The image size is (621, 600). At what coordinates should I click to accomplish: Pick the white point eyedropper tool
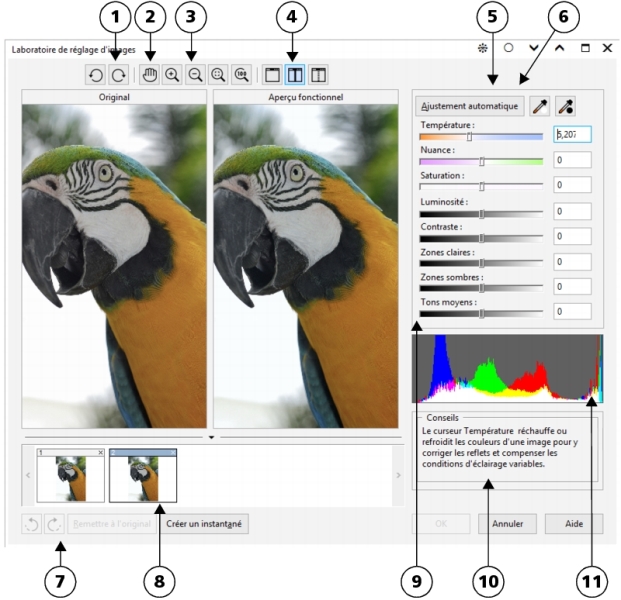(540, 105)
